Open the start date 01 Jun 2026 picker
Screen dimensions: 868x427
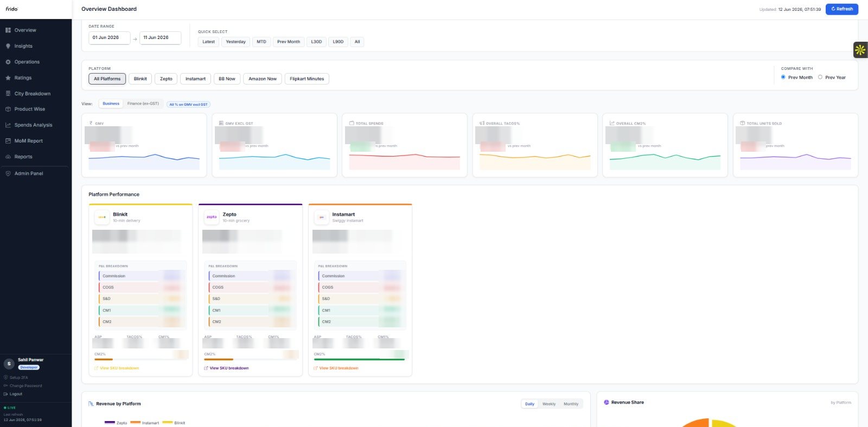coord(110,38)
